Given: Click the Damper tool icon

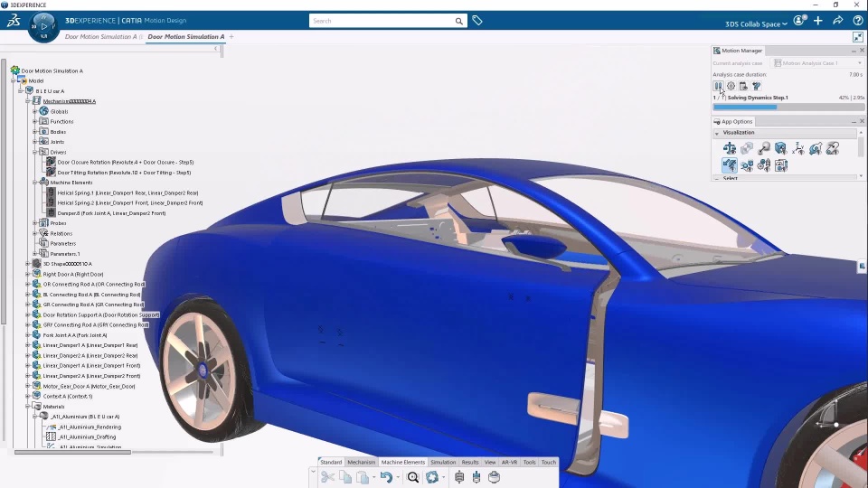Looking at the screenshot, I should coord(476,477).
